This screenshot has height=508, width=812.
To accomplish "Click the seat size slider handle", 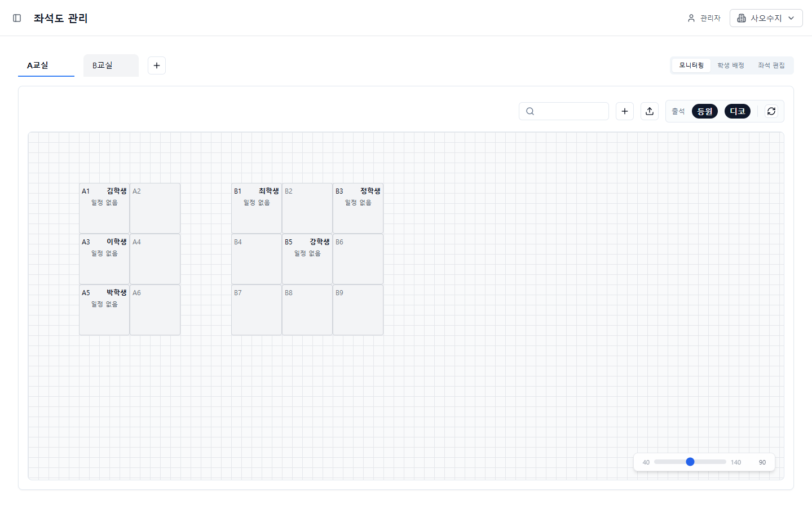I will point(690,462).
